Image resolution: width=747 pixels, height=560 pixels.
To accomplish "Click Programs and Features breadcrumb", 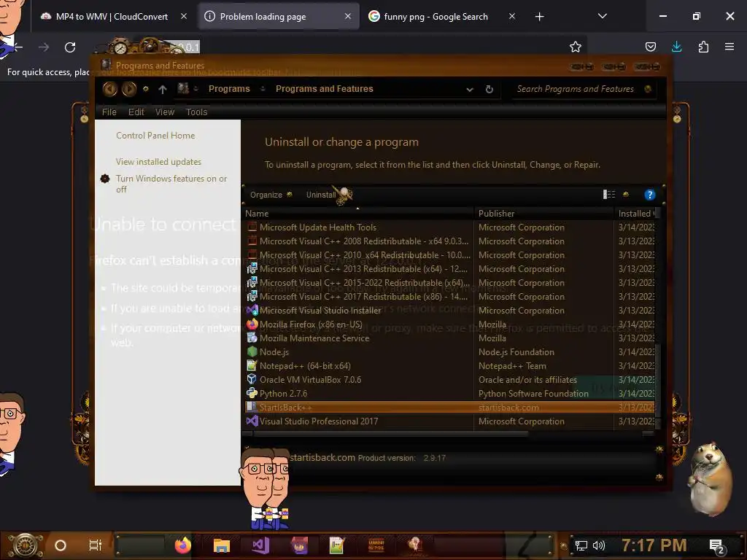I will coord(325,89).
